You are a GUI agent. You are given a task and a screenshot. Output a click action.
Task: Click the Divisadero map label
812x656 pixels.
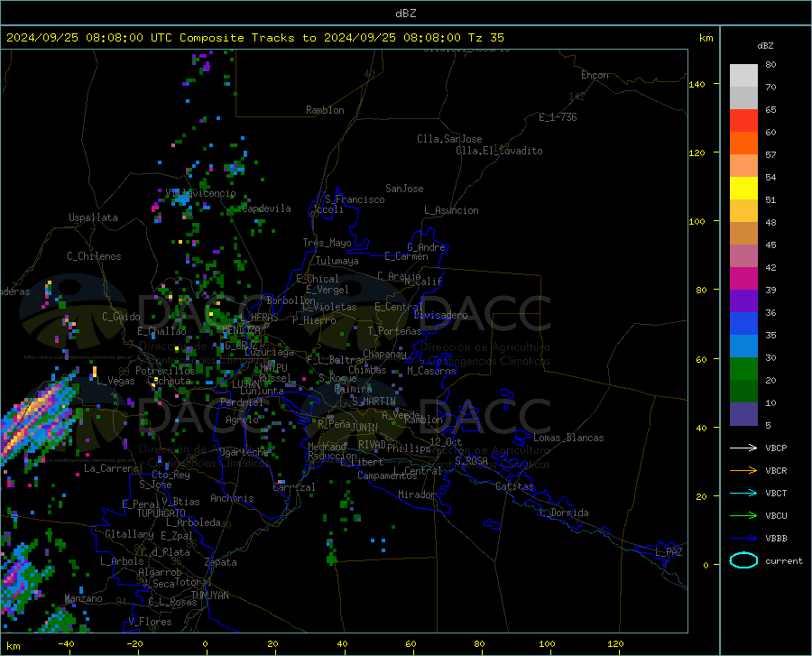point(440,315)
